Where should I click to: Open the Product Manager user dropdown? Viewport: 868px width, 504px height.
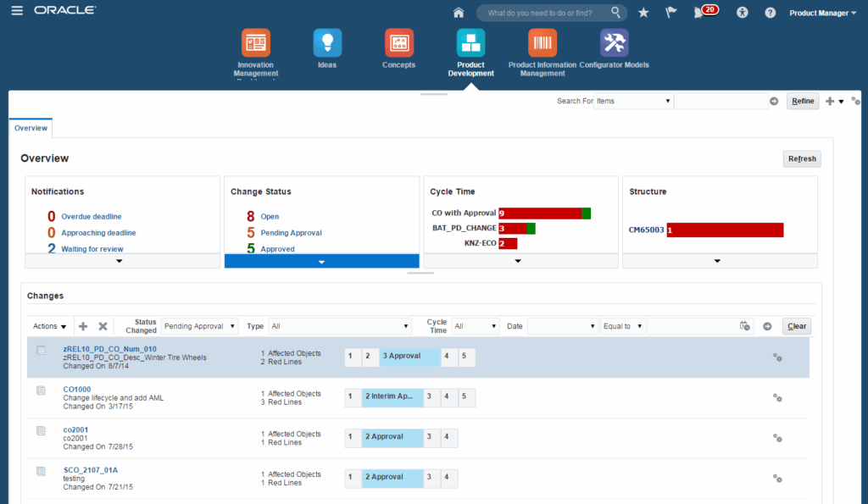click(820, 12)
